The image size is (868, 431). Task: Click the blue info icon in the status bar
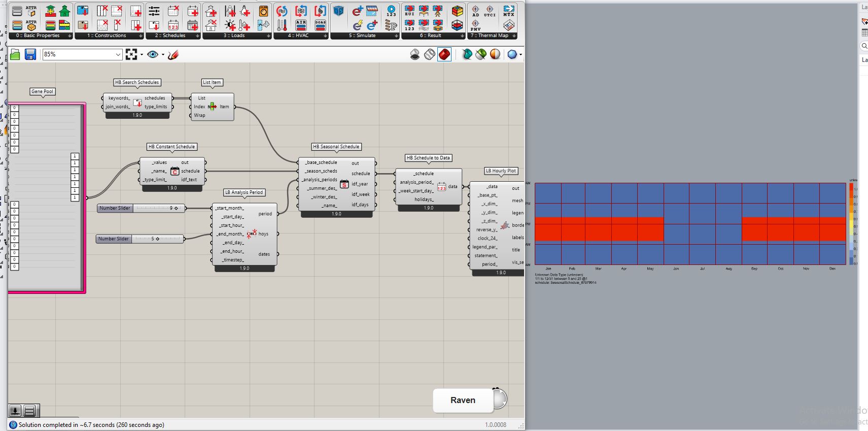tap(13, 425)
